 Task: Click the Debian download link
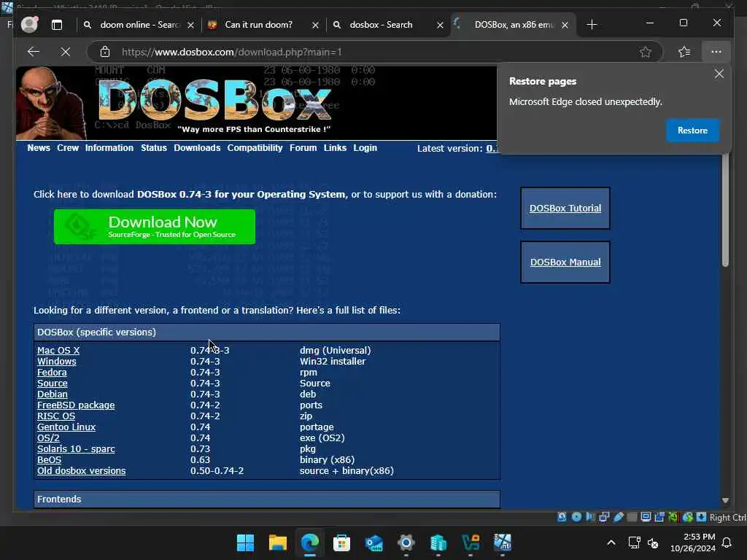[53, 394]
